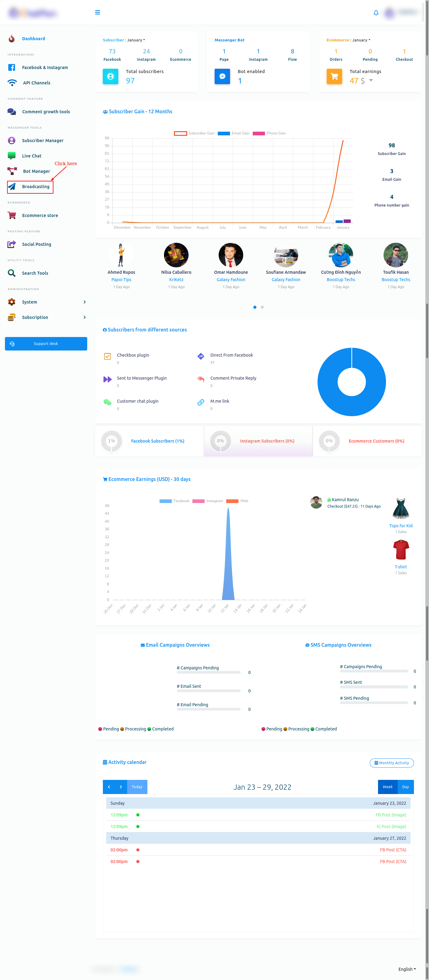The width and height of the screenshot is (429, 980).
Task: Open Broadcasting paper plane icon
Action: (12, 186)
